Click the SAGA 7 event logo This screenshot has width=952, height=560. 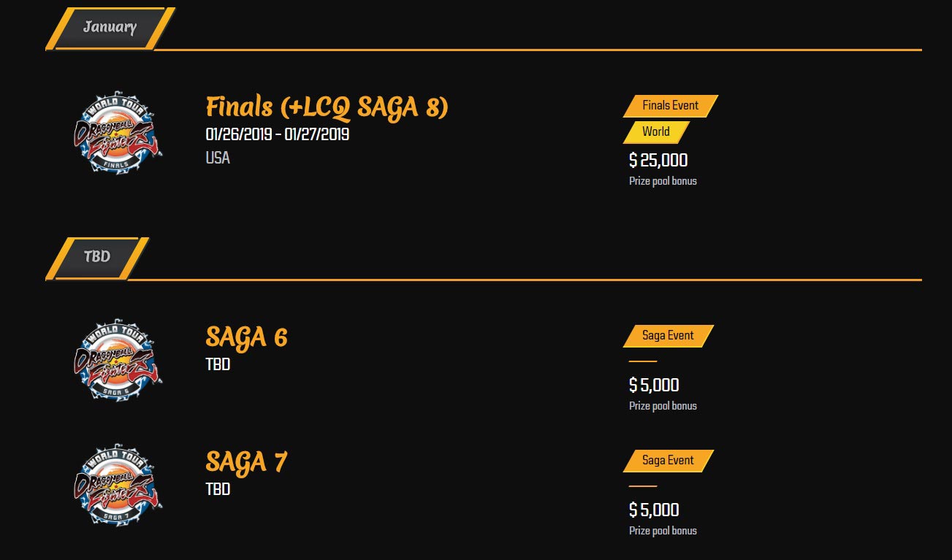tap(118, 484)
